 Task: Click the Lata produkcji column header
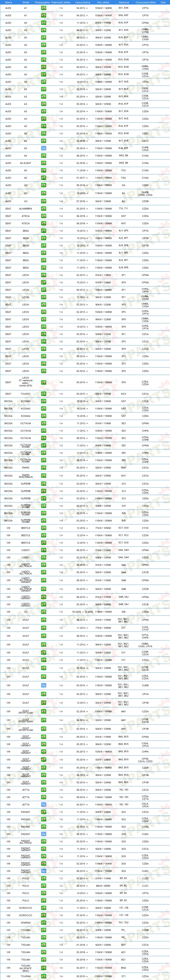82,2
